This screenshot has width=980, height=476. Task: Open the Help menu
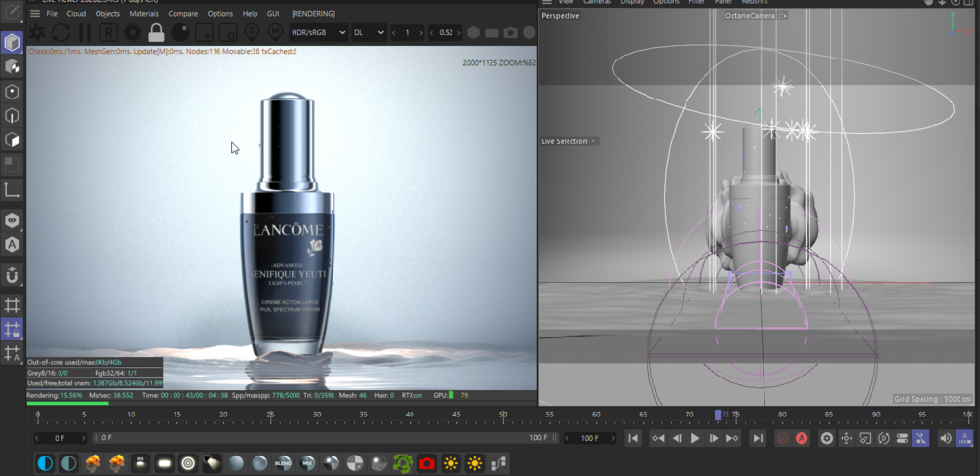pyautogui.click(x=250, y=13)
